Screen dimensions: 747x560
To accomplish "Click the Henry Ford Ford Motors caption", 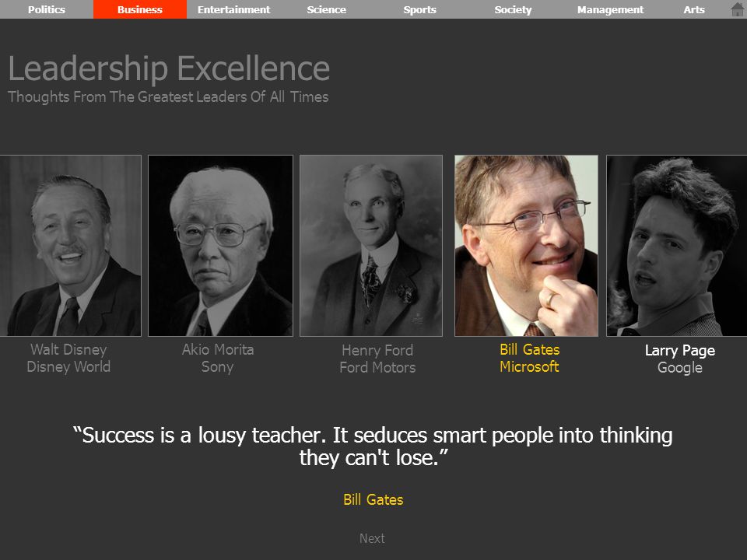I will pos(377,359).
